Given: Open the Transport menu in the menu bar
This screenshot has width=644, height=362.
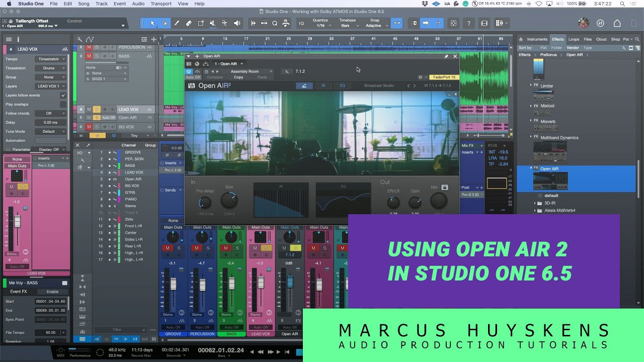Looking at the screenshot, I should tap(161, 4).
